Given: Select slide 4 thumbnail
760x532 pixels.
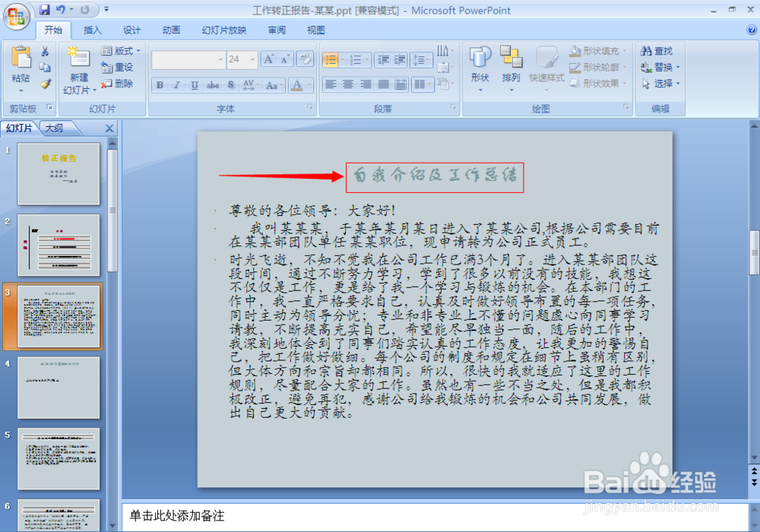Looking at the screenshot, I should 59,388.
